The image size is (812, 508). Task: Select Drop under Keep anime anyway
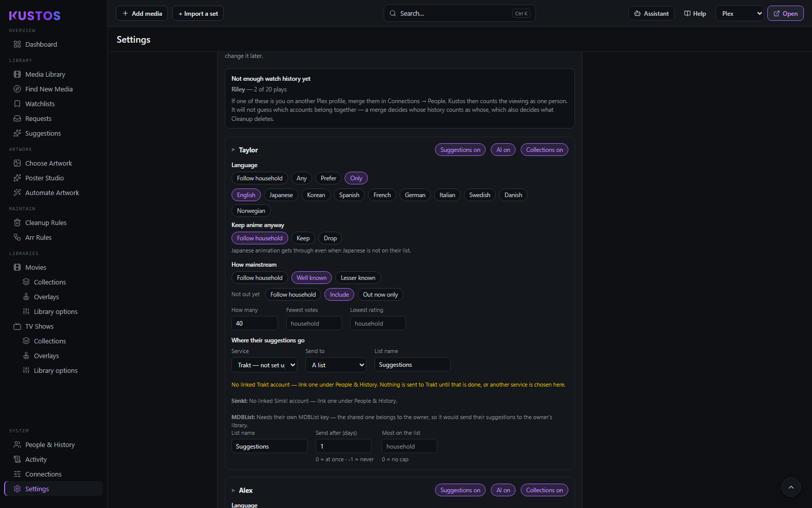330,238
